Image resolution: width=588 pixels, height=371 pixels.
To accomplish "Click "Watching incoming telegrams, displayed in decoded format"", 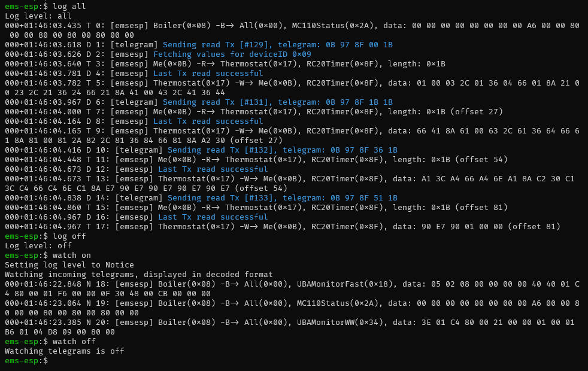I will (x=138, y=275).
